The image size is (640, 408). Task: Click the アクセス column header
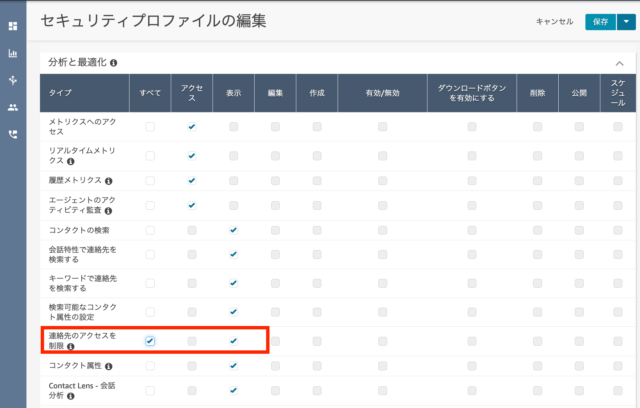tap(192, 93)
